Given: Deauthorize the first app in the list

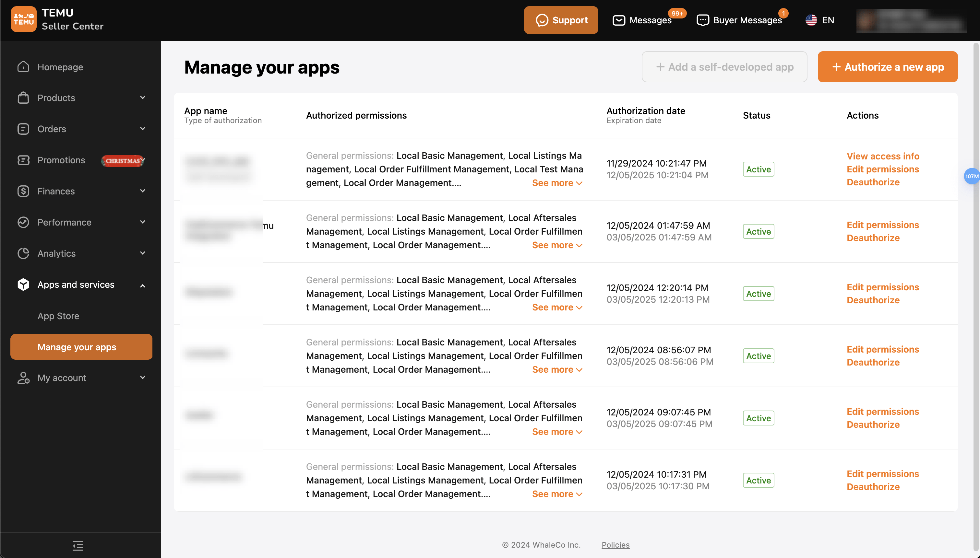Looking at the screenshot, I should 873,182.
